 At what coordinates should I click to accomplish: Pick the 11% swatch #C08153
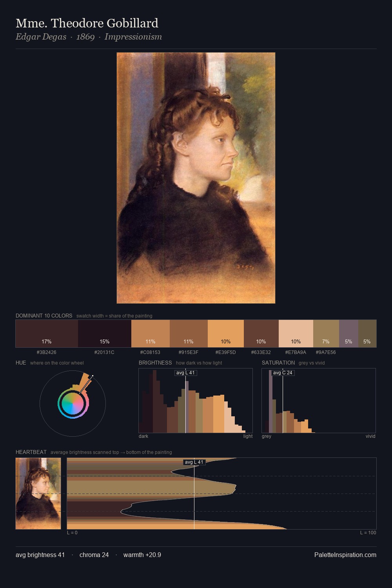[x=151, y=334]
